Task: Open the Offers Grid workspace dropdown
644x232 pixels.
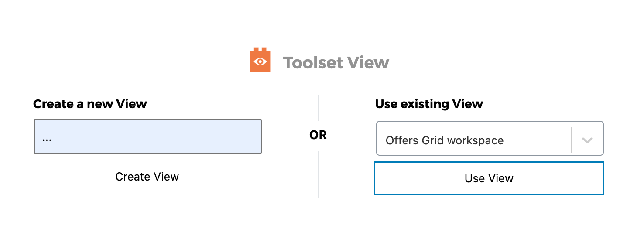Action: tap(490, 138)
